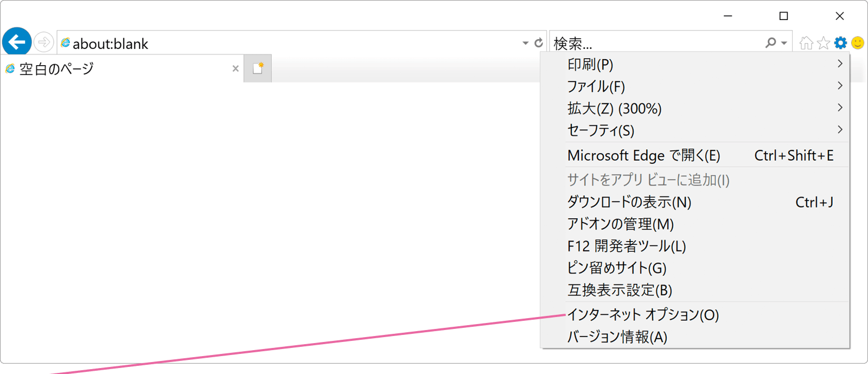Screen dimensions: 868x374
Task: Click the magnifier search icon
Action: 770,42
